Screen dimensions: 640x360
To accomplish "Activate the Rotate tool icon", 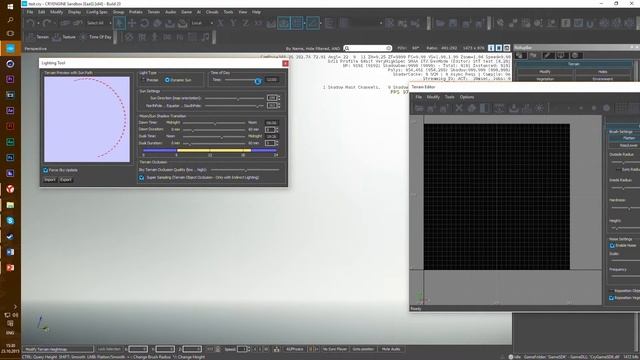I will point(144,23).
